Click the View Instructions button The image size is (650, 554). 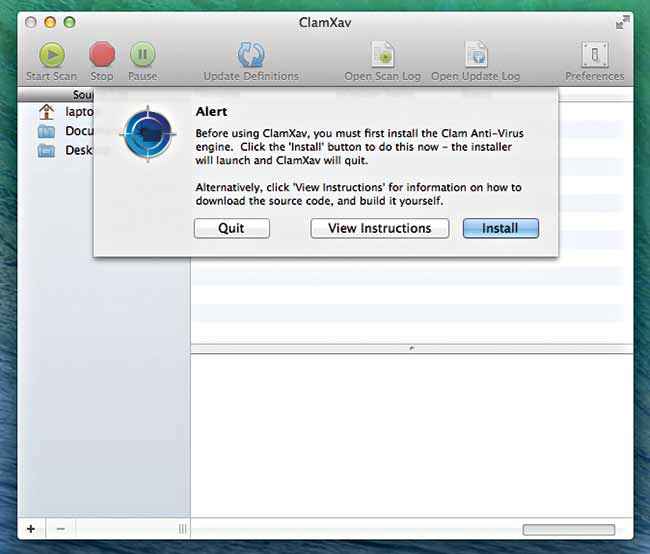(x=380, y=228)
